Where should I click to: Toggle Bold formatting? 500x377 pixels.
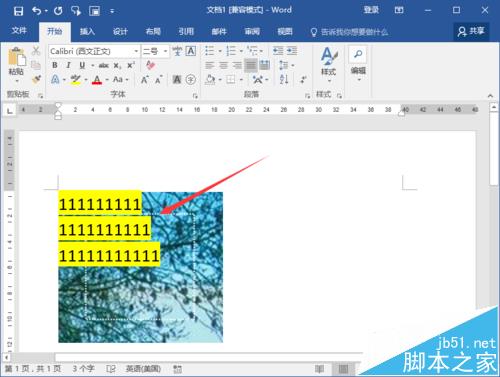[55, 65]
